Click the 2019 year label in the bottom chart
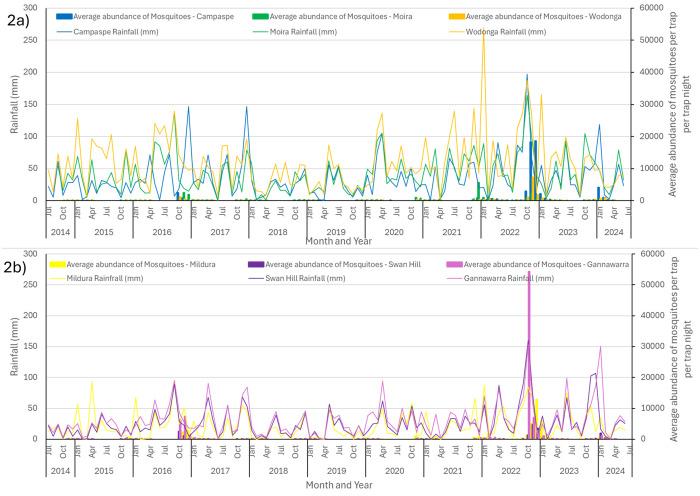Screen dimensions: 700x496 click(x=335, y=470)
